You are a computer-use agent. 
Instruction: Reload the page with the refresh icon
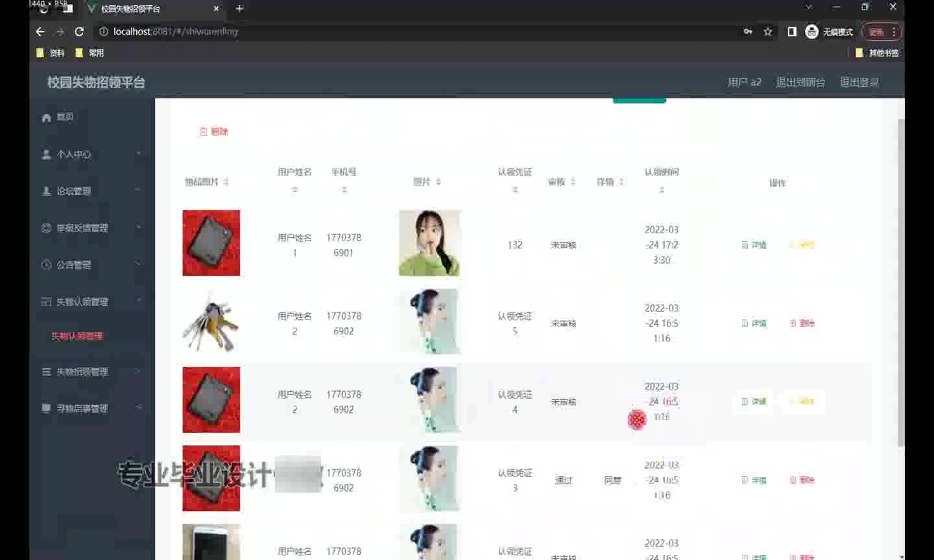(79, 32)
